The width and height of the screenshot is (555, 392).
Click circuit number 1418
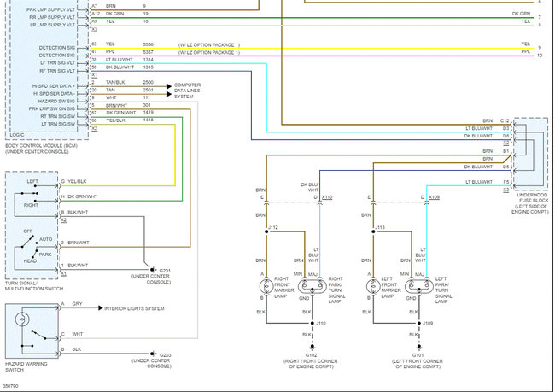pos(149,120)
